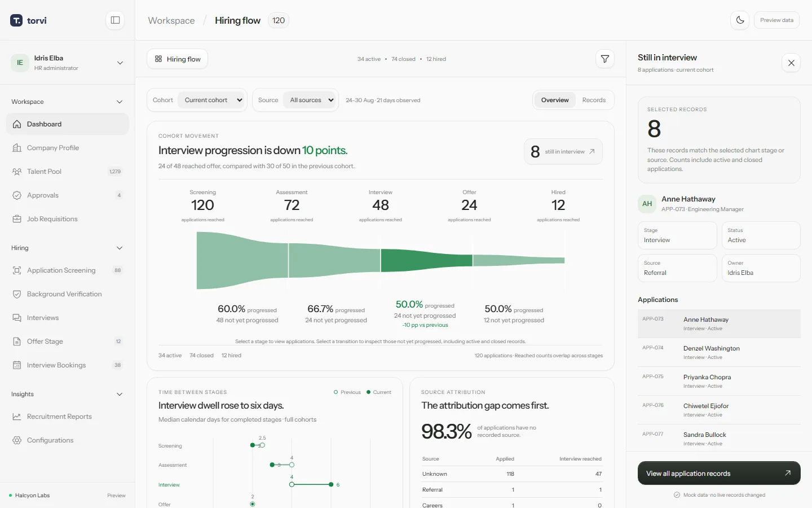Expand the Idris Elba account menu

67,63
